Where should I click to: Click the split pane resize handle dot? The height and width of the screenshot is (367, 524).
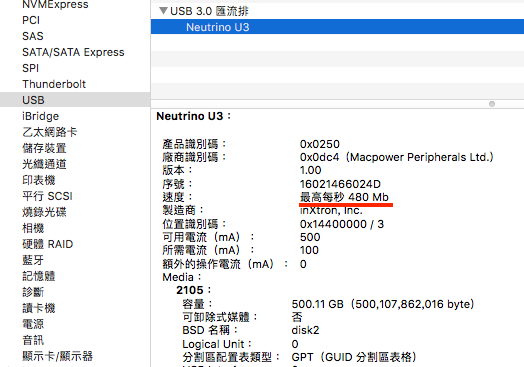pyautogui.click(x=492, y=104)
